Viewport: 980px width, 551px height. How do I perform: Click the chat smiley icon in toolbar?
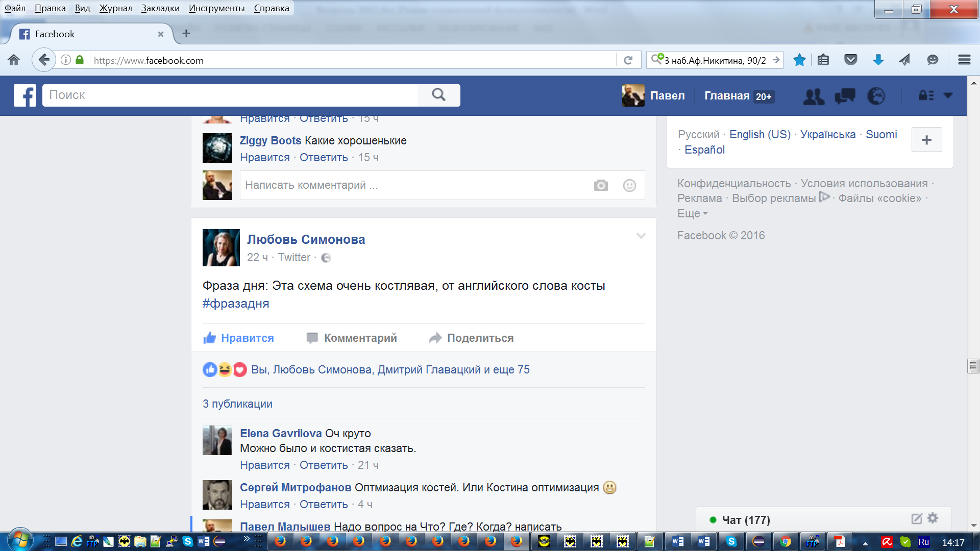[933, 60]
